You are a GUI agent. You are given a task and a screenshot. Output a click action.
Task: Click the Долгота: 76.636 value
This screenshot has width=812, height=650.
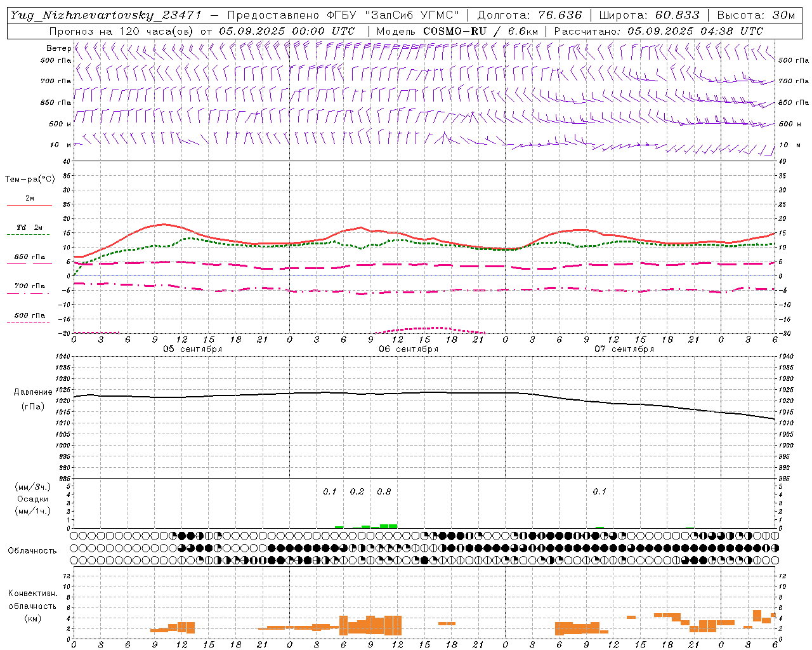click(x=529, y=15)
